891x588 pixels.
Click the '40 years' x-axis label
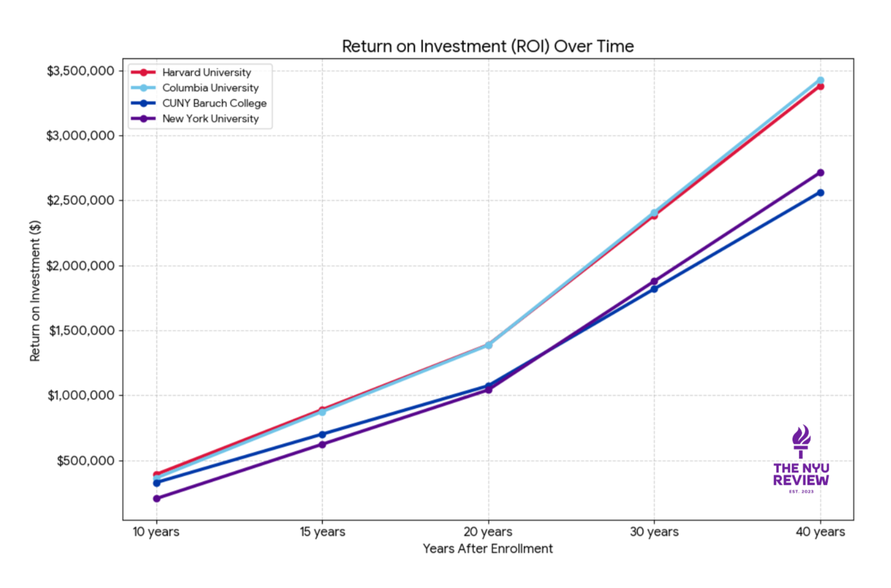[820, 532]
